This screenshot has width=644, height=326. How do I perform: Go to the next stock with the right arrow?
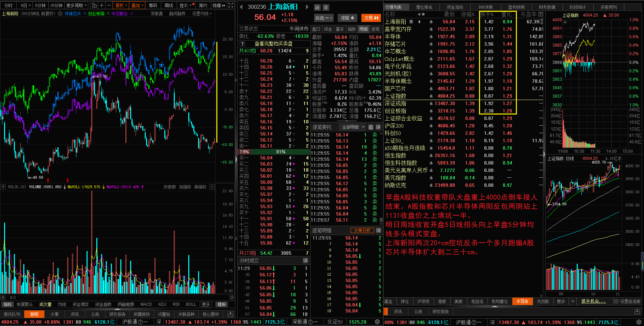tap(307, 7)
